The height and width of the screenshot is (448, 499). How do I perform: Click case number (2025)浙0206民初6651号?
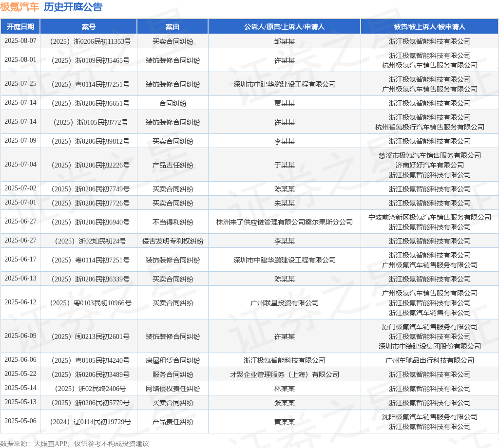tap(90, 103)
